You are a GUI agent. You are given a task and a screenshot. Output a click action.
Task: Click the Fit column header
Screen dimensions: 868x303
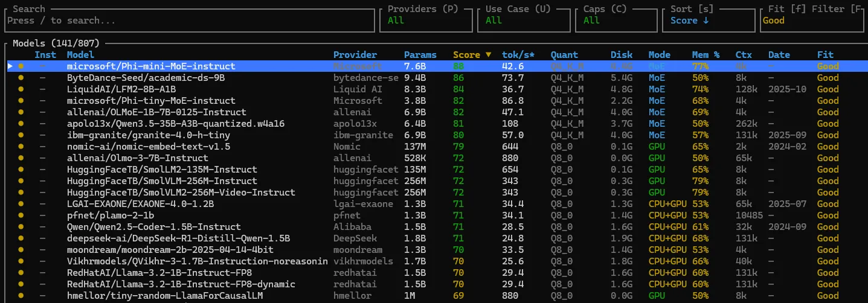coord(825,55)
